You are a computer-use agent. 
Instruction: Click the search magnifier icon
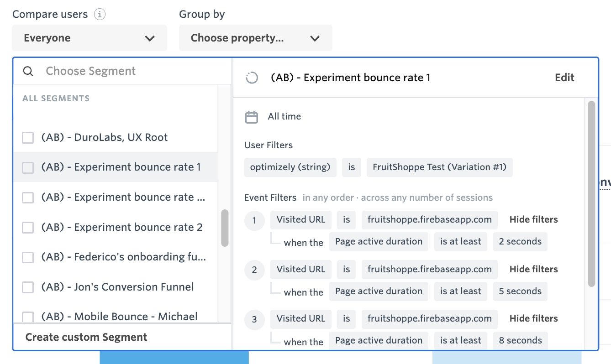pos(28,71)
